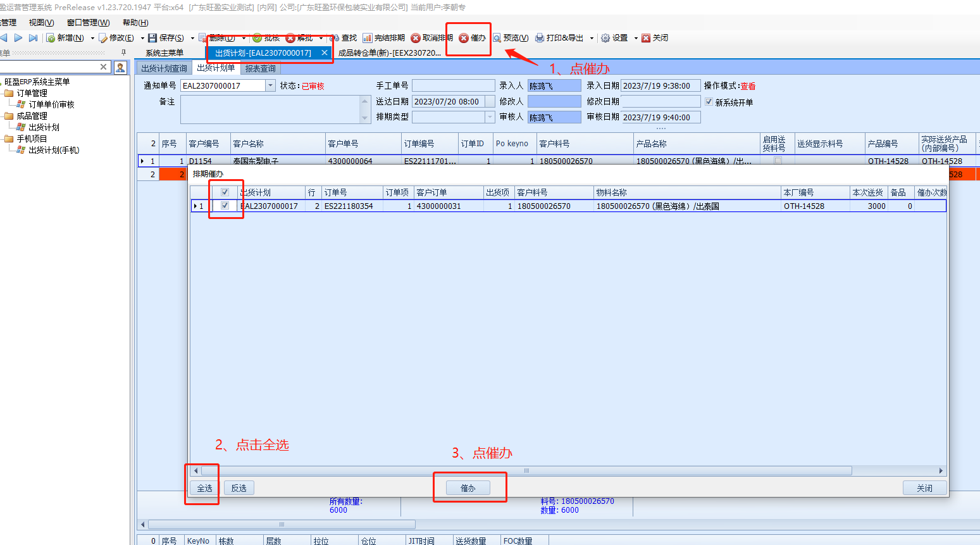Viewport: 980px width, 545px height.
Task: Open the 窗口管理(W) menu
Action: (89, 23)
